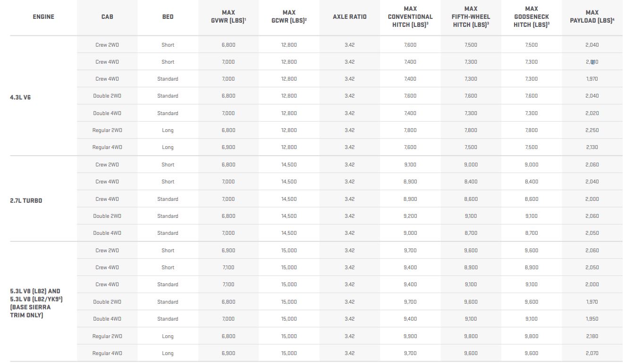This screenshot has height=364, width=625.
Task: Select the MAX FIFTH-WHEEL HITCH header
Action: pyautogui.click(x=471, y=17)
